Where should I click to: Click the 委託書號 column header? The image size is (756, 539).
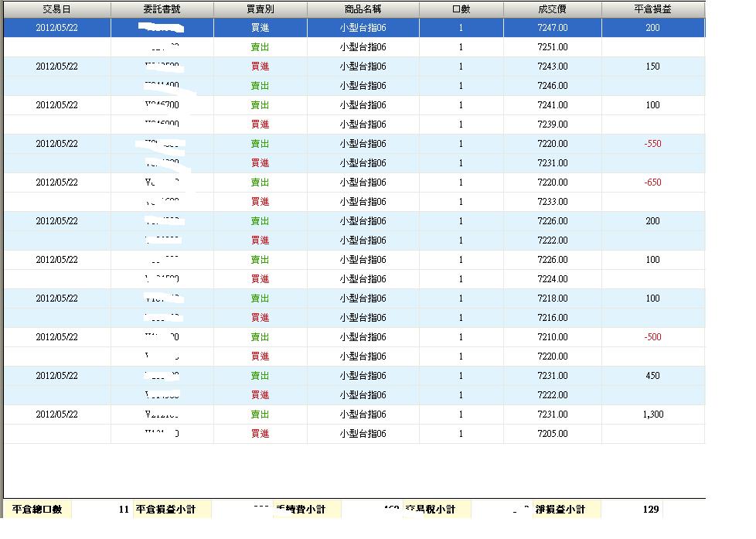click(162, 9)
